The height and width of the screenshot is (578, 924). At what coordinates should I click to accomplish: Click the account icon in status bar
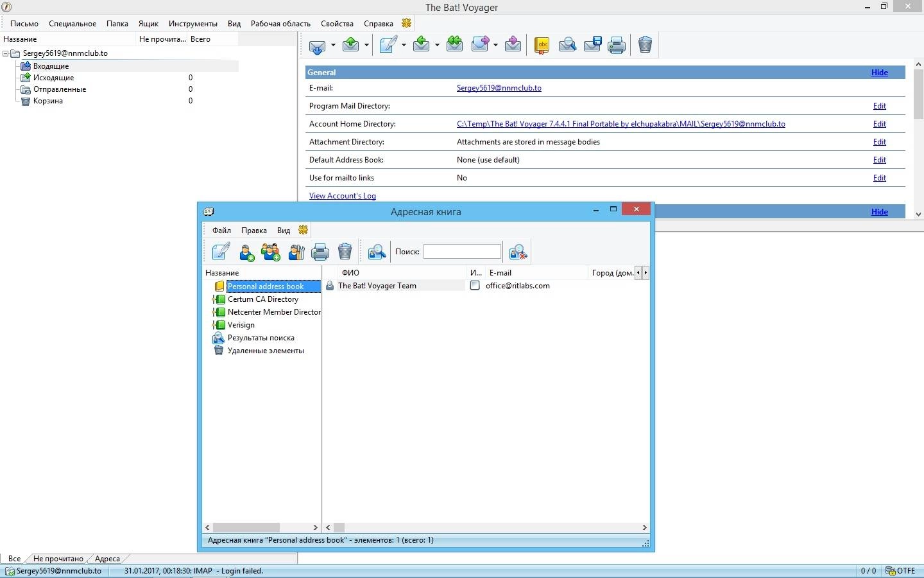pyautogui.click(x=10, y=571)
